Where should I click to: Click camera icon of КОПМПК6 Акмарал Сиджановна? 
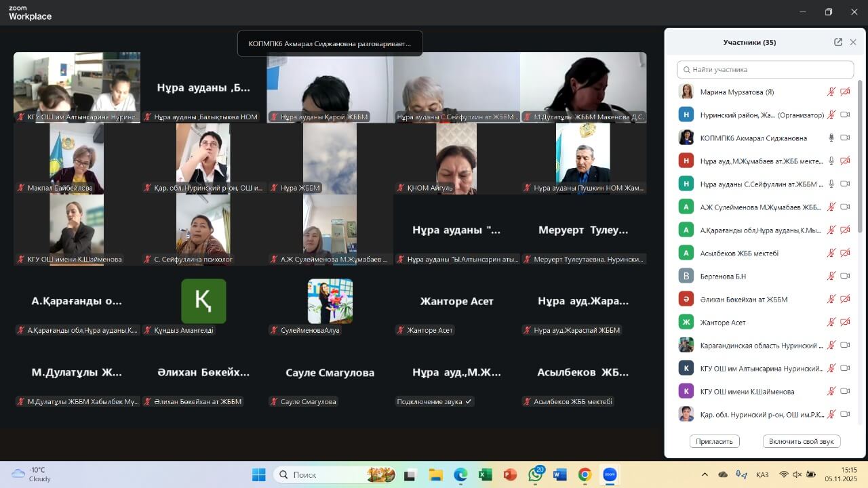[x=845, y=138]
